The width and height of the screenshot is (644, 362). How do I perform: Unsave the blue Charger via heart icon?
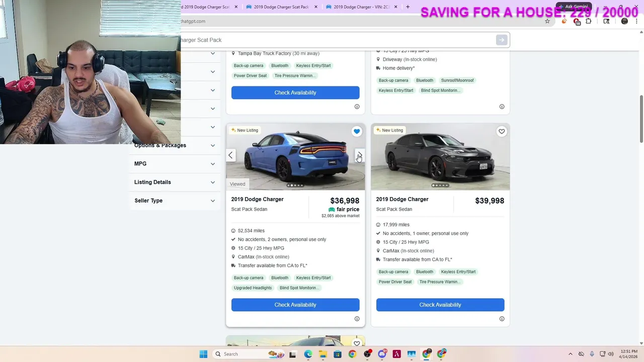pyautogui.click(x=357, y=131)
